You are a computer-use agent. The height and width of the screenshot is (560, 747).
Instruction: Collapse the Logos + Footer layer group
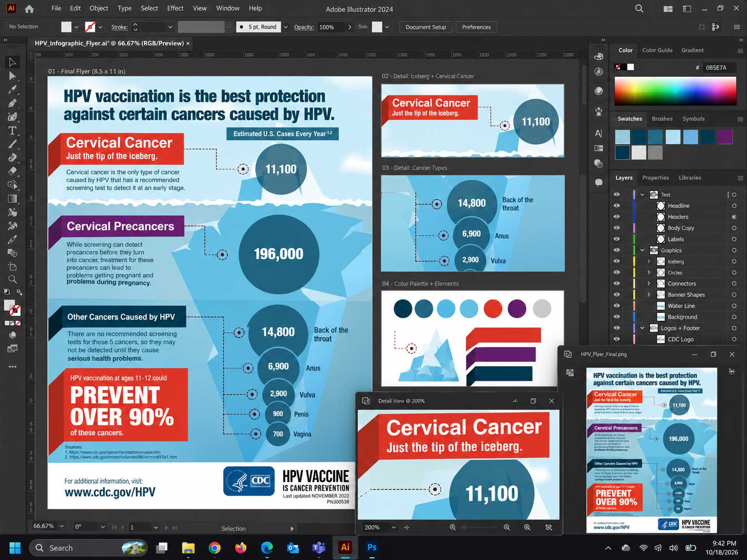642,328
